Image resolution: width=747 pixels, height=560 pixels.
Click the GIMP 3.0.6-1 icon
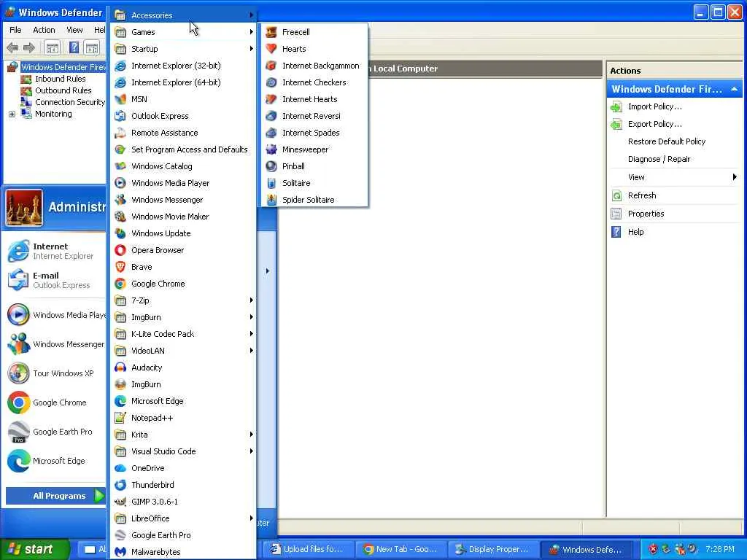point(120,502)
